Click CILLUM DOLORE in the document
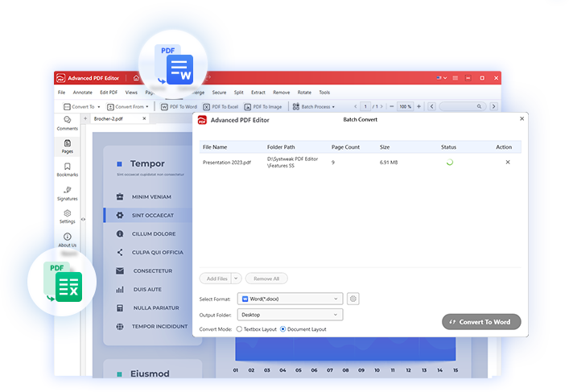The height and width of the screenshot is (392, 569). [154, 233]
